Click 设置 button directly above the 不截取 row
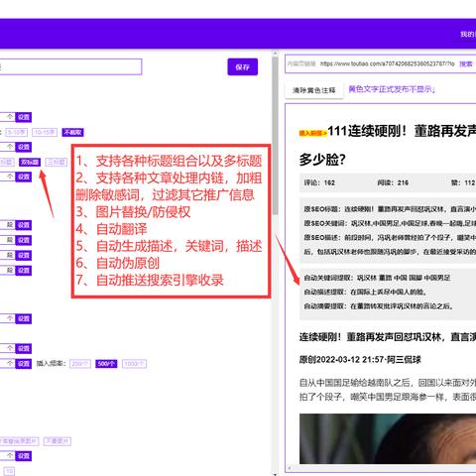The width and height of the screenshot is (476, 476). [24, 117]
